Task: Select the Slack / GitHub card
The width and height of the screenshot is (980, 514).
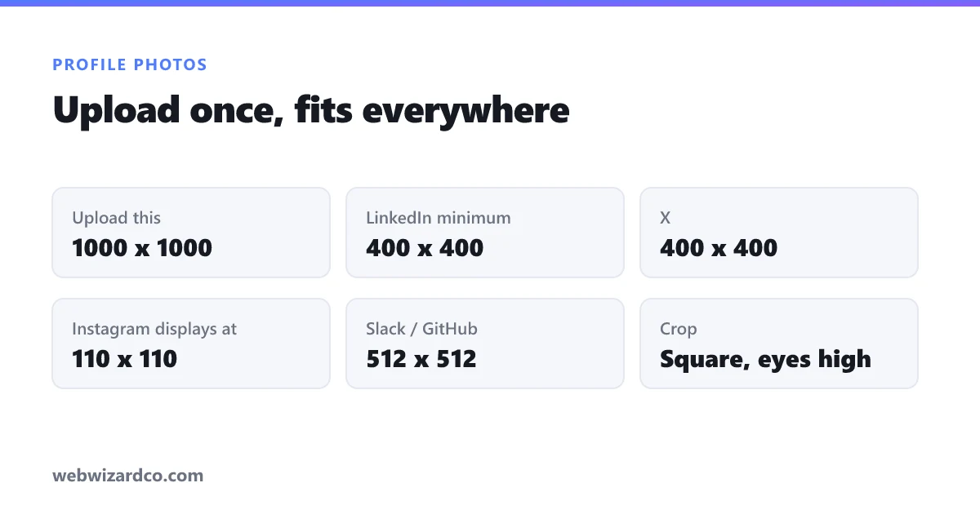Action: (485, 343)
